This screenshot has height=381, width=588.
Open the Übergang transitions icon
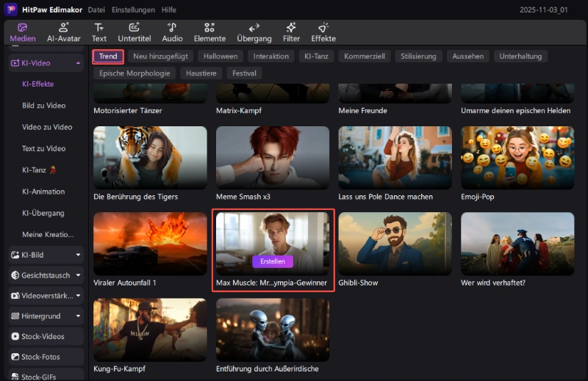point(254,27)
